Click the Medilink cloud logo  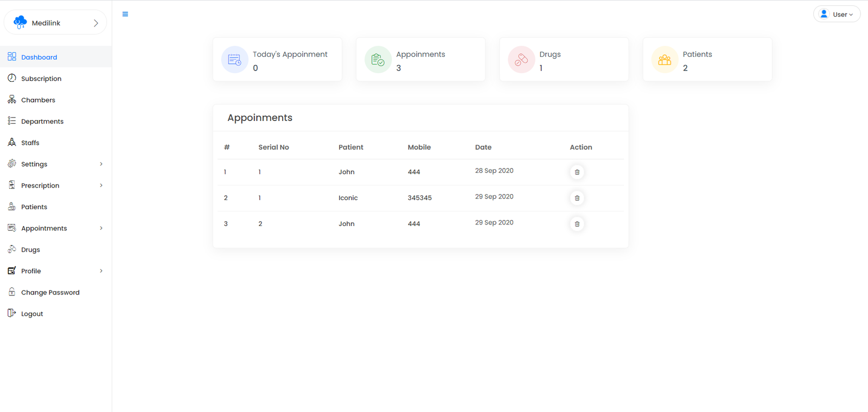pyautogui.click(x=20, y=22)
